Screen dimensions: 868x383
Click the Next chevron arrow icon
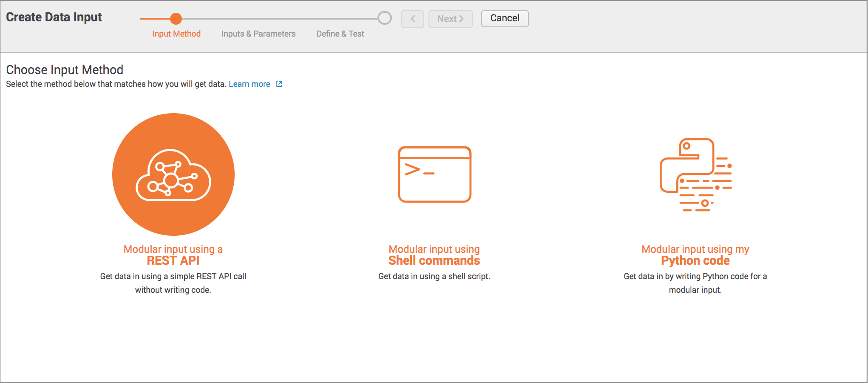pos(461,19)
